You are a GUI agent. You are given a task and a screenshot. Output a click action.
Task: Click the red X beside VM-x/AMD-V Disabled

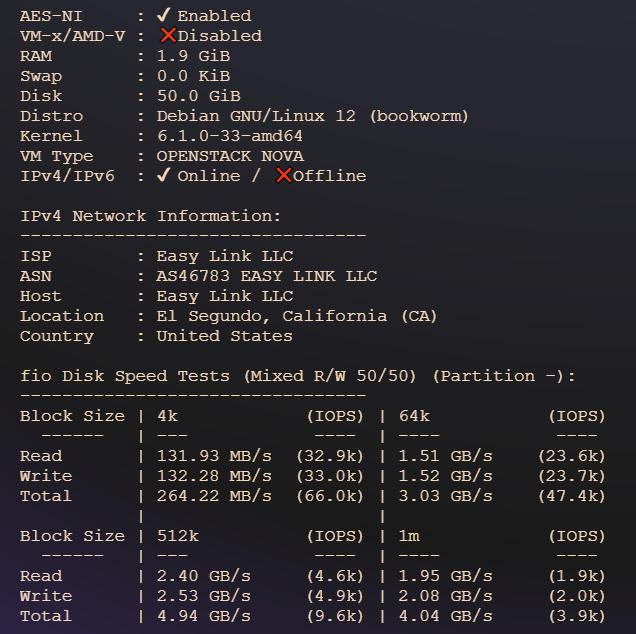tap(168, 35)
